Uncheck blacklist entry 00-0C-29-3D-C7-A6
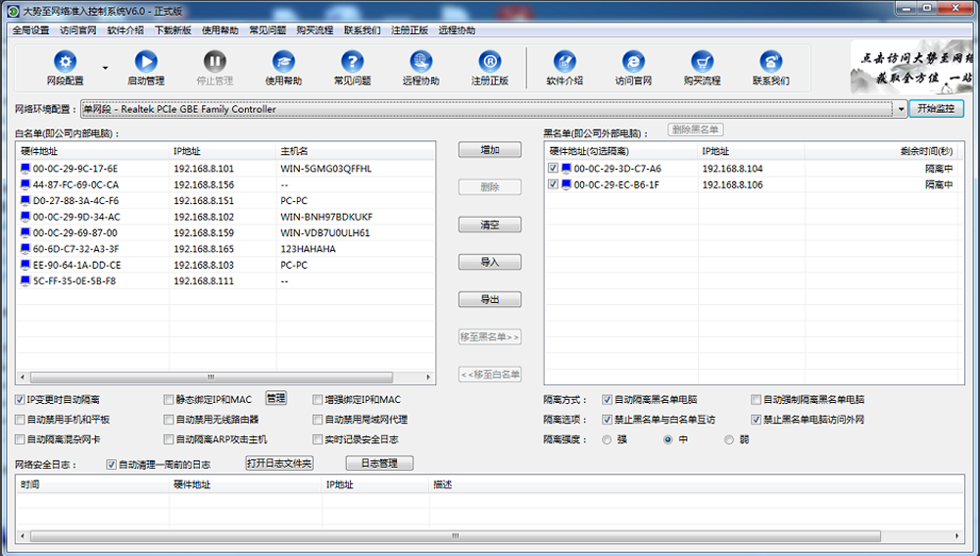The width and height of the screenshot is (980, 556). pyautogui.click(x=554, y=169)
